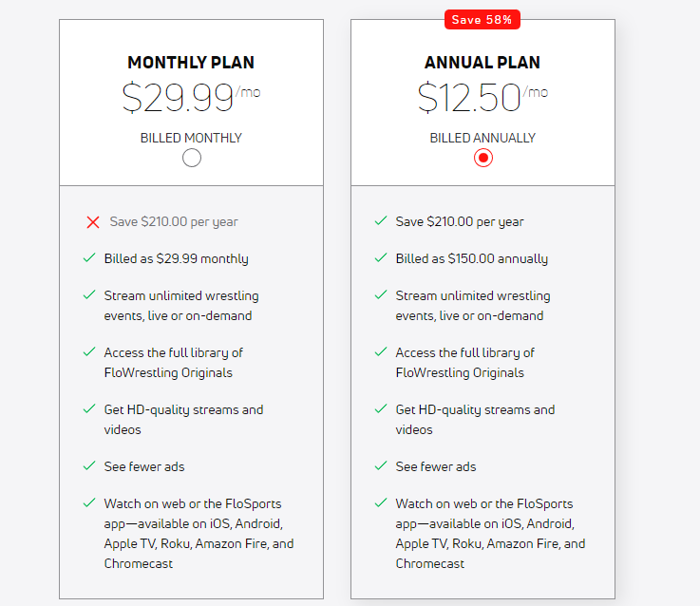This screenshot has height=606, width=700.
Task: Click the $29.99 per month price
Action: click(x=191, y=97)
